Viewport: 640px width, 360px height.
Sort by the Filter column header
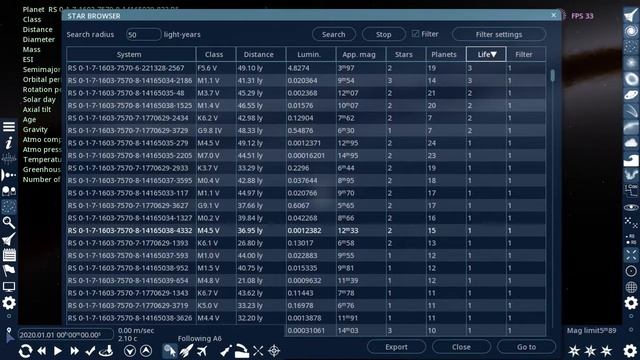coord(526,54)
